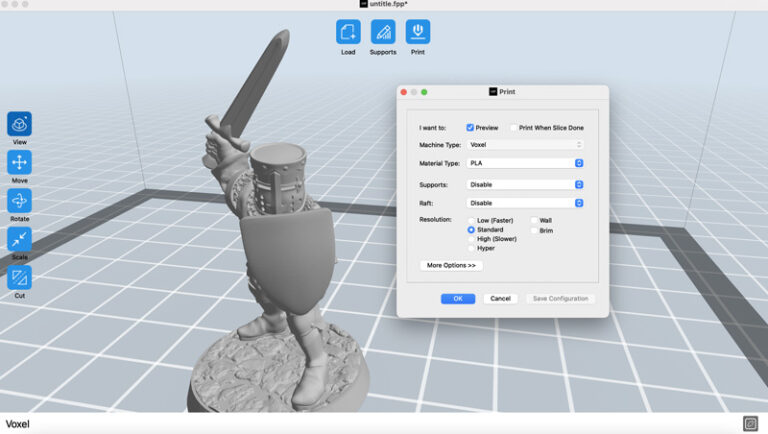This screenshot has width=768, height=434.
Task: Activate the Move tool
Action: coord(19,162)
